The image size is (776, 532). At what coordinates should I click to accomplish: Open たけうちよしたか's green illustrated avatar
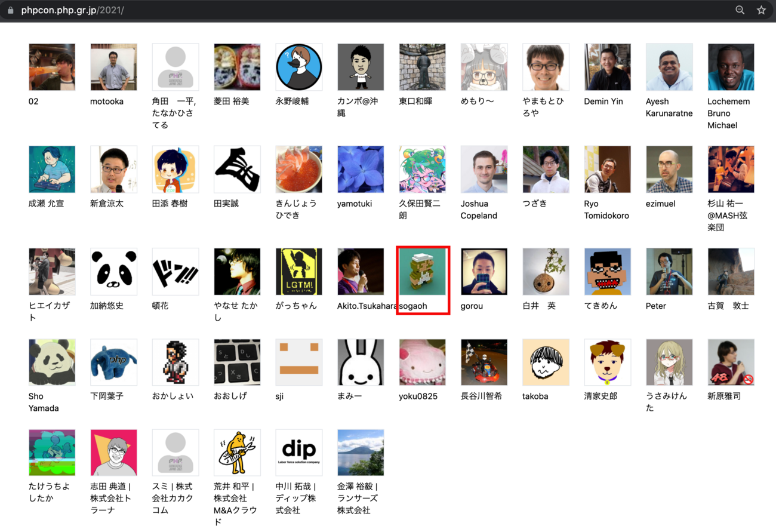[52, 453]
